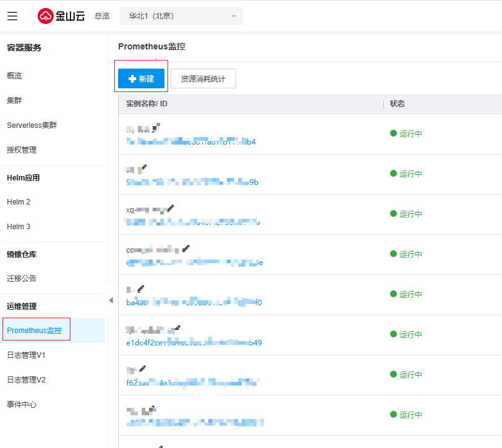Collapse the left sidebar using the arrow handle
The image size is (502, 448).
tap(111, 300)
